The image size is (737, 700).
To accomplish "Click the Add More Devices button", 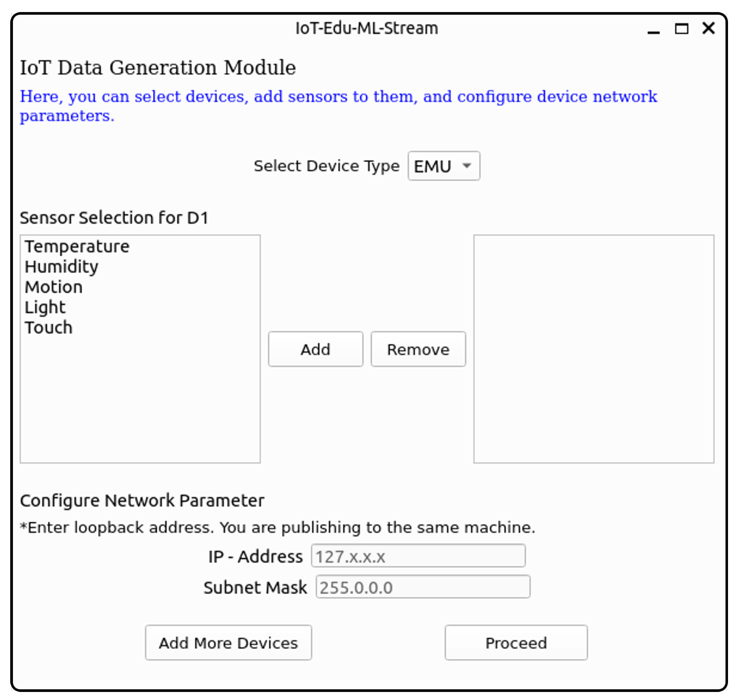I will pos(228,643).
